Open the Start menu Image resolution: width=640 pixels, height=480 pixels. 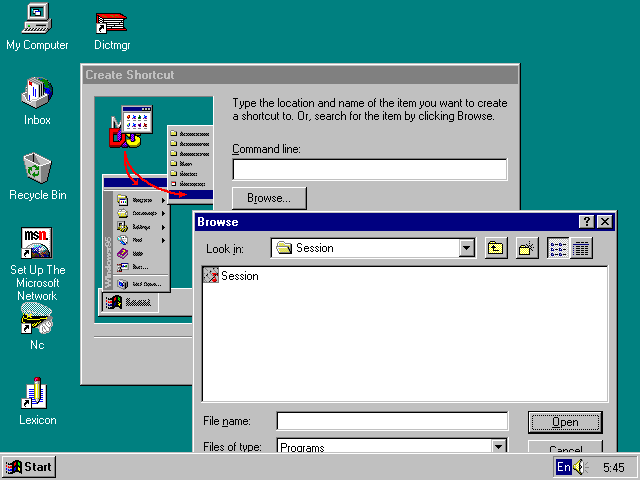click(29, 467)
